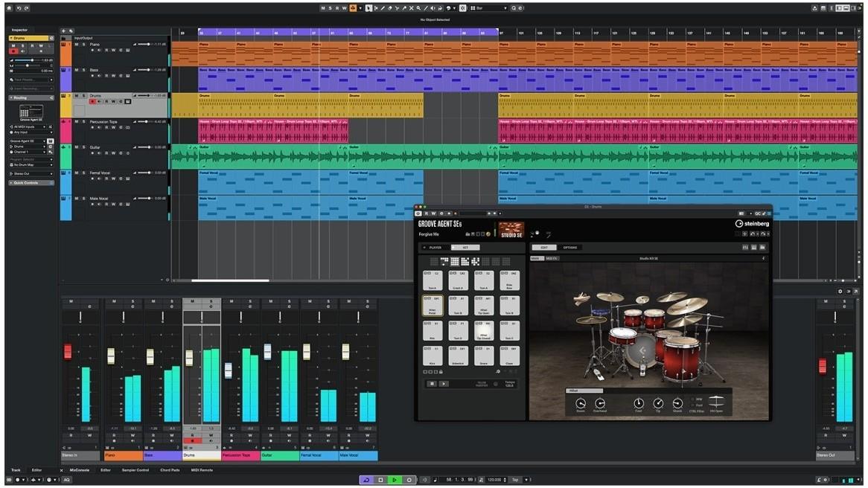Screen dimensions: 868x488
Task: Select the Glue tool in the toolbar
Action: coord(403,7)
